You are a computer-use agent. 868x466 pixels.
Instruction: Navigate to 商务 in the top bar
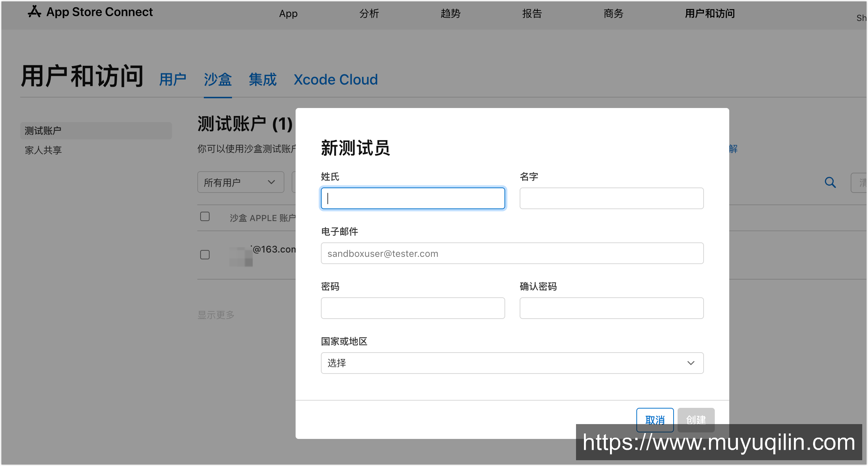[614, 14]
